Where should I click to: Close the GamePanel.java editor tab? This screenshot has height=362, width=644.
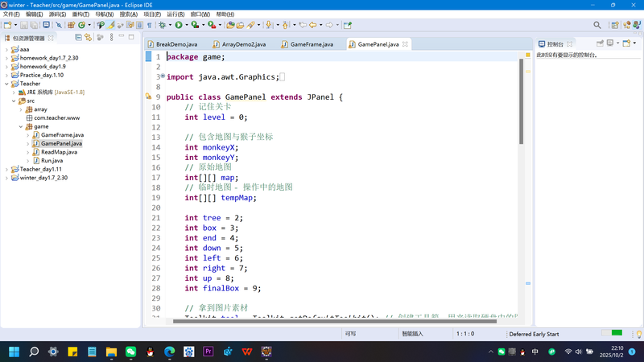point(406,44)
